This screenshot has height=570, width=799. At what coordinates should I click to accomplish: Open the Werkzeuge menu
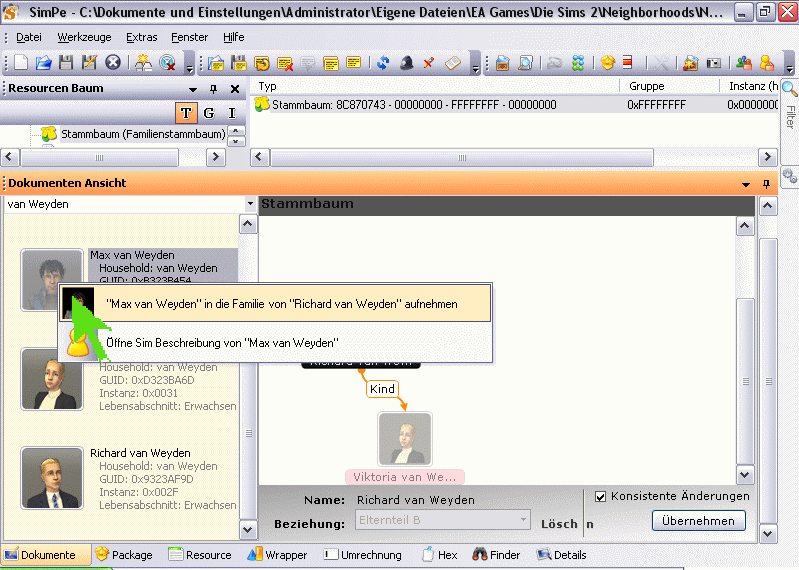pyautogui.click(x=84, y=37)
